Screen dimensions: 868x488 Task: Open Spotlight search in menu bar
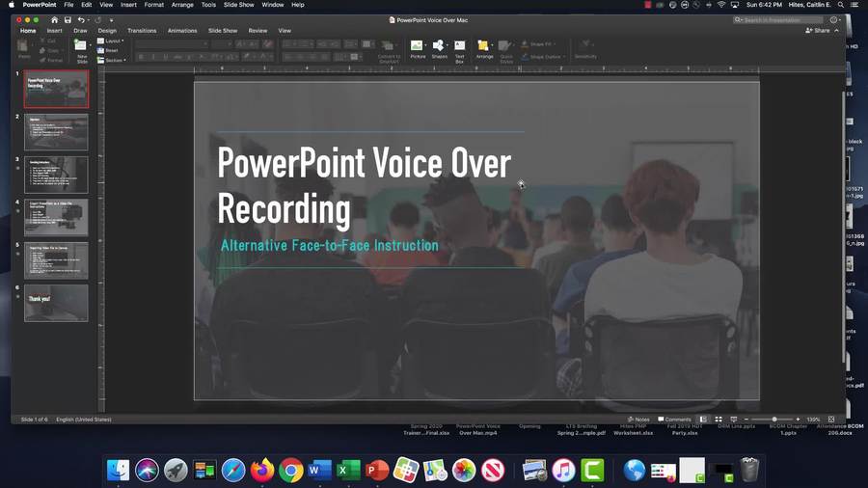click(840, 5)
